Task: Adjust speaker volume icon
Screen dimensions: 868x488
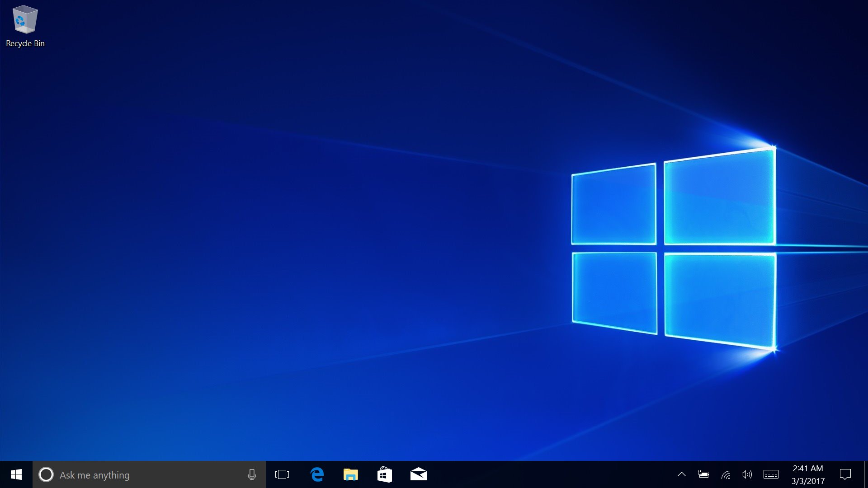Action: point(747,474)
